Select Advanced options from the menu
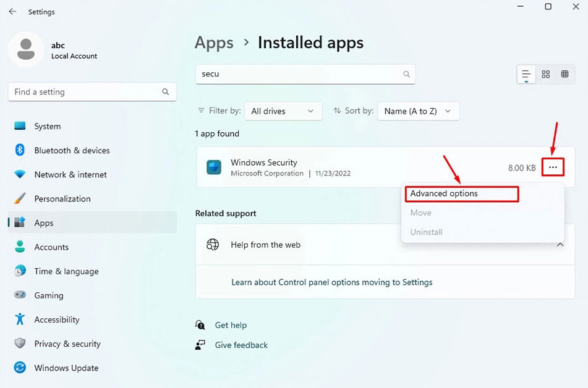Image resolution: width=588 pixels, height=388 pixels. (445, 193)
